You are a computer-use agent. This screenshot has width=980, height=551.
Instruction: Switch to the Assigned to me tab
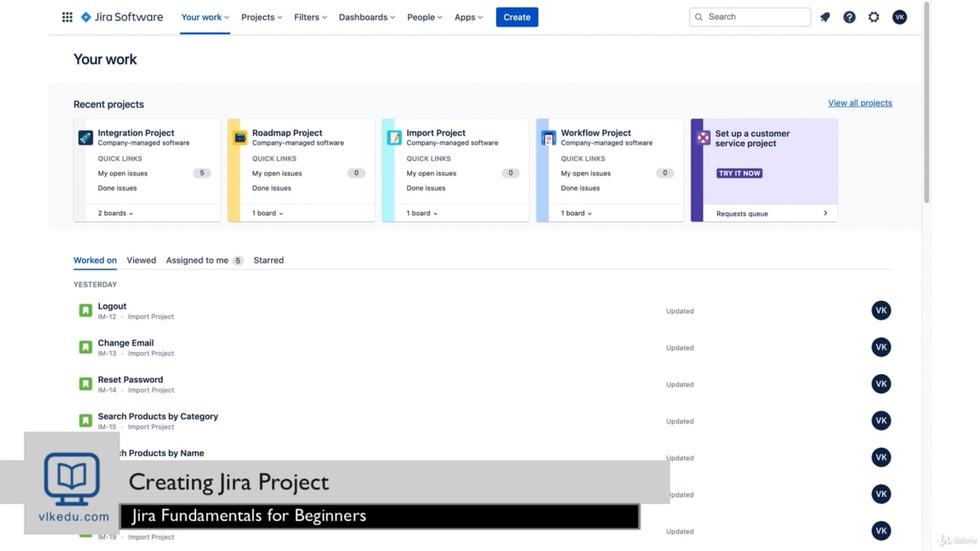point(204,260)
